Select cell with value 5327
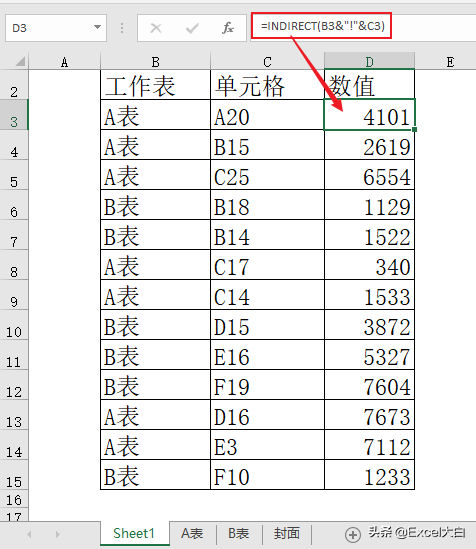 point(370,355)
